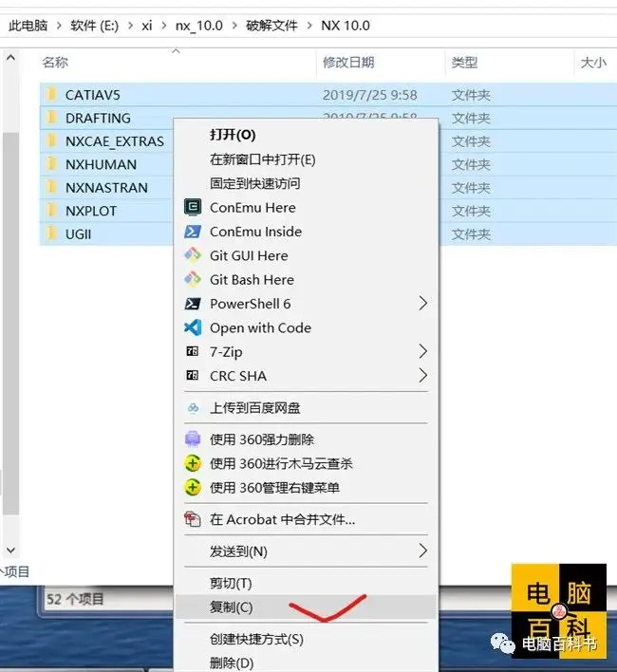Viewport: 617px width, 672px height.
Task: Click the Baidu Netdisk upload icon
Action: tap(193, 407)
